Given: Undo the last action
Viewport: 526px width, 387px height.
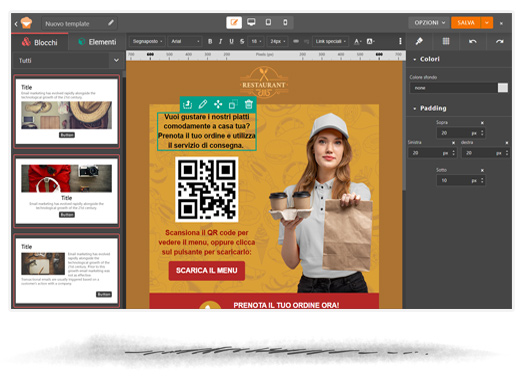Looking at the screenshot, I should 473,41.
